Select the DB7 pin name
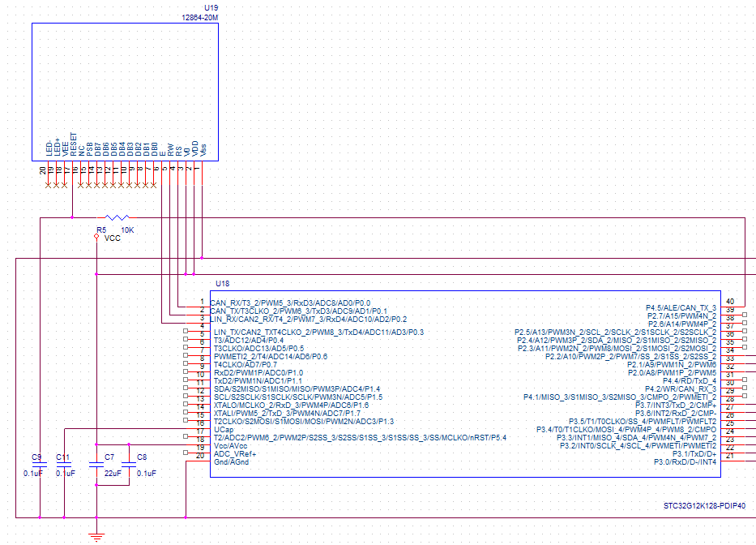 (x=98, y=148)
